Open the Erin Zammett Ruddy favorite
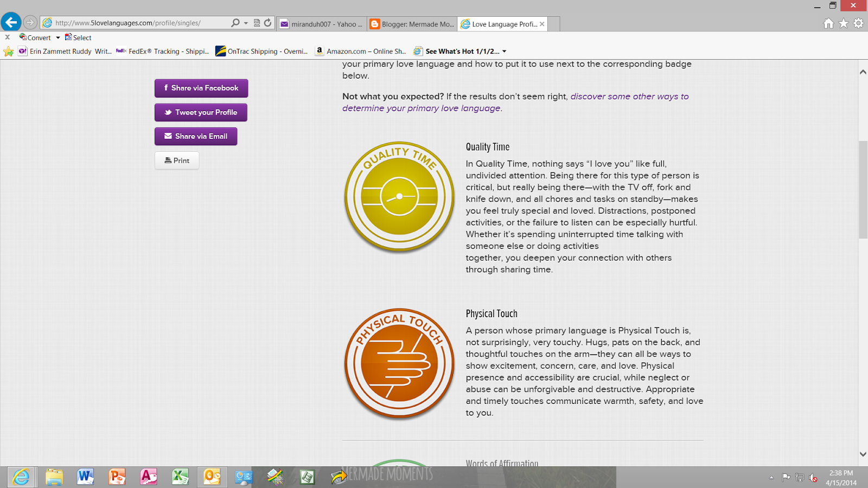This screenshot has height=488, width=868. 65,52
